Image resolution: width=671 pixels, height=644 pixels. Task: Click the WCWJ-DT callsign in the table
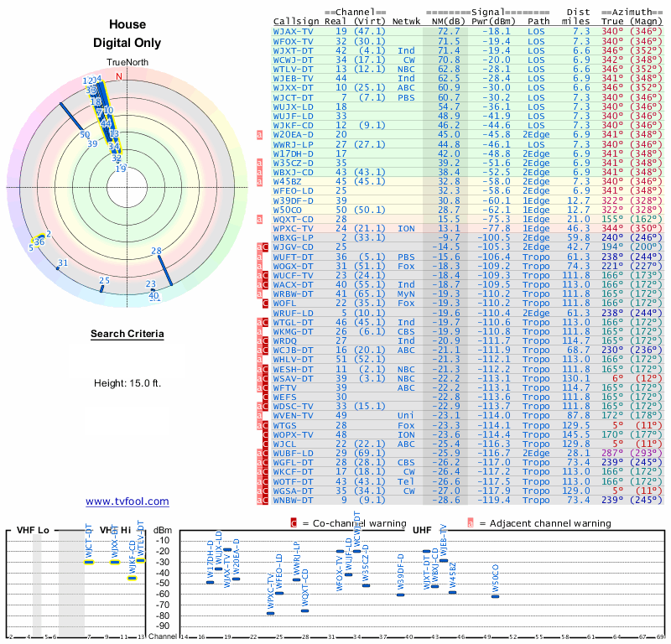click(x=293, y=60)
